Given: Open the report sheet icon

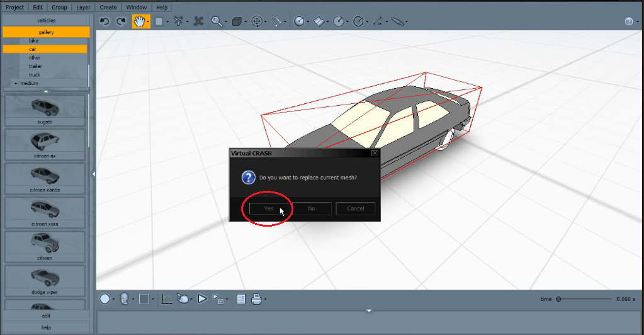Looking at the screenshot, I should [x=241, y=299].
